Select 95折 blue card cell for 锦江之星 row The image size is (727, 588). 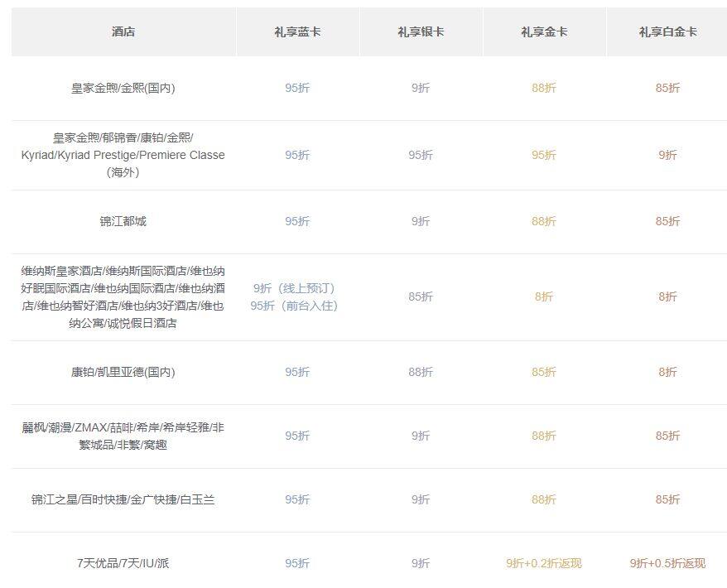pos(297,500)
